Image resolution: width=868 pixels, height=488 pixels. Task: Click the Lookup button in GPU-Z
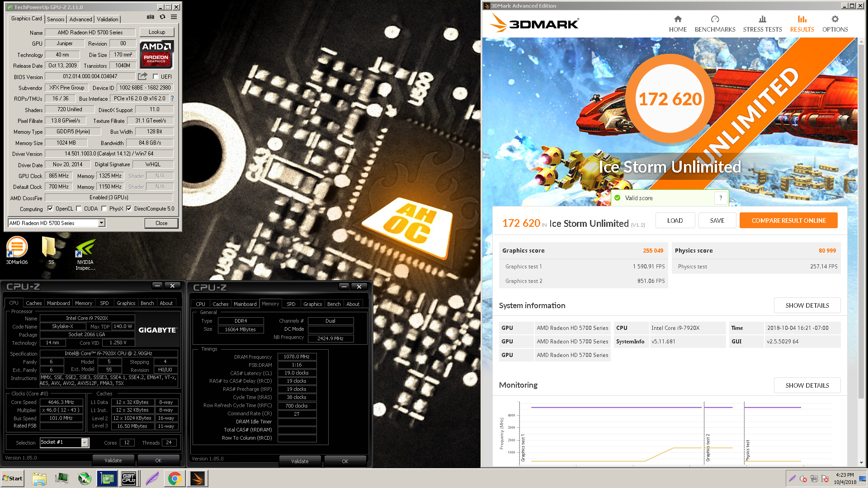(x=157, y=32)
